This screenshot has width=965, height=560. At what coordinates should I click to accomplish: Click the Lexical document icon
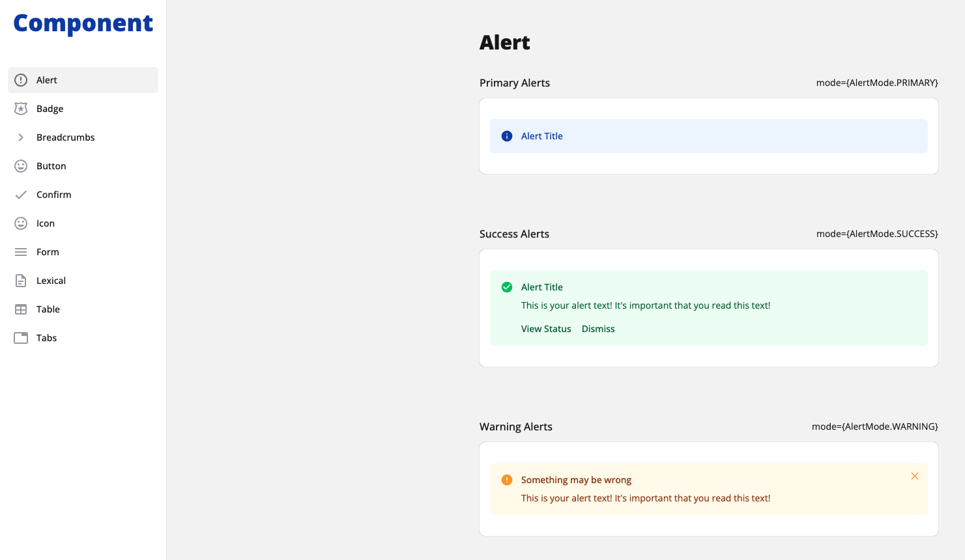point(21,281)
